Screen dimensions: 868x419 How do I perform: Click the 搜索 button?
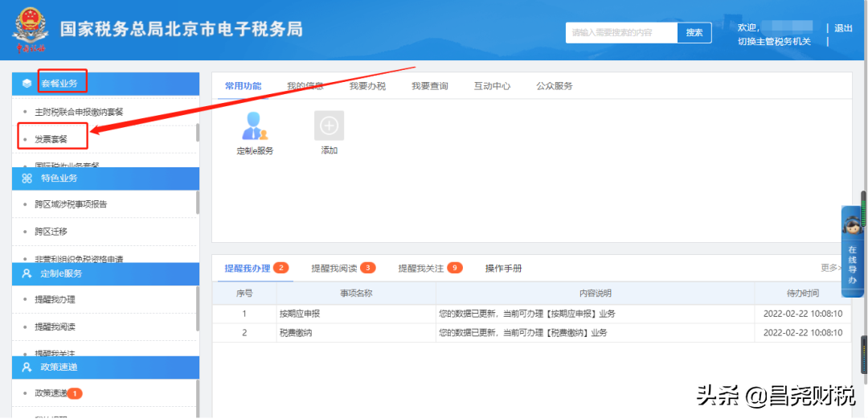point(694,33)
